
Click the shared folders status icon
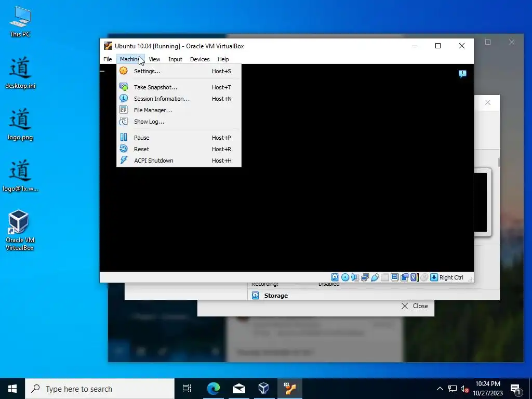click(x=384, y=277)
